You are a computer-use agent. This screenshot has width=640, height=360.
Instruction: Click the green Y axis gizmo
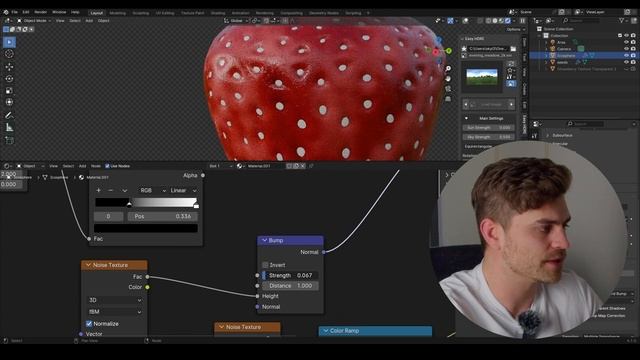449,51
